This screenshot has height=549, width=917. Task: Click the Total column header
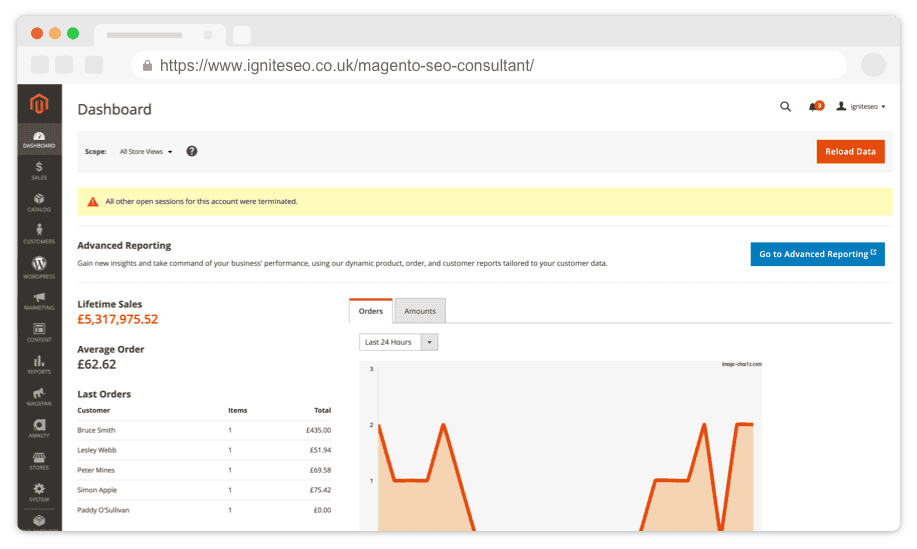click(x=322, y=410)
